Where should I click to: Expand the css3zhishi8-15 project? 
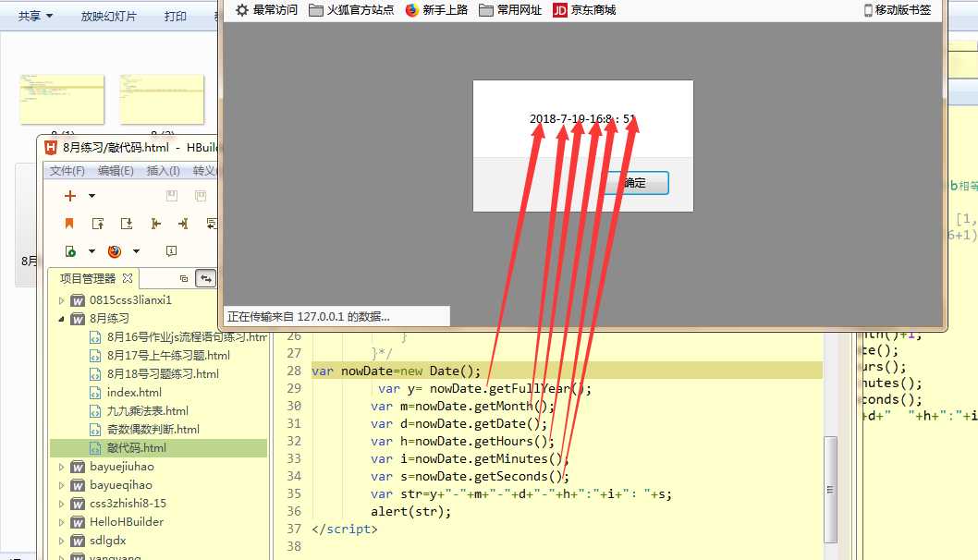coord(61,504)
